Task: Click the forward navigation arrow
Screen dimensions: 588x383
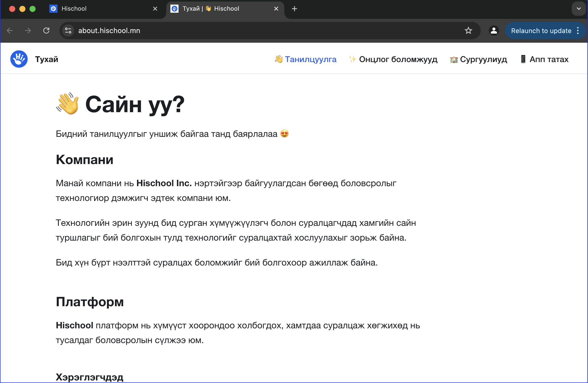Action: click(x=28, y=31)
